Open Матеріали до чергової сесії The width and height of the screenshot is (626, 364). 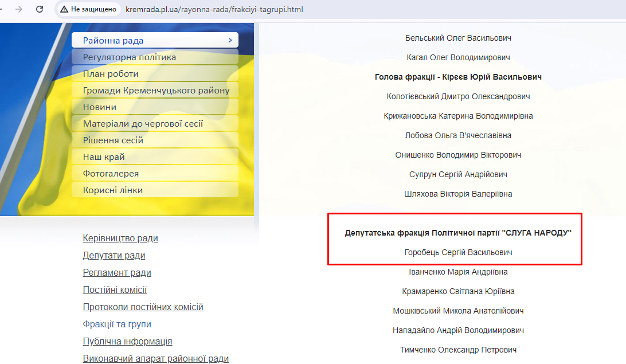pos(143,124)
